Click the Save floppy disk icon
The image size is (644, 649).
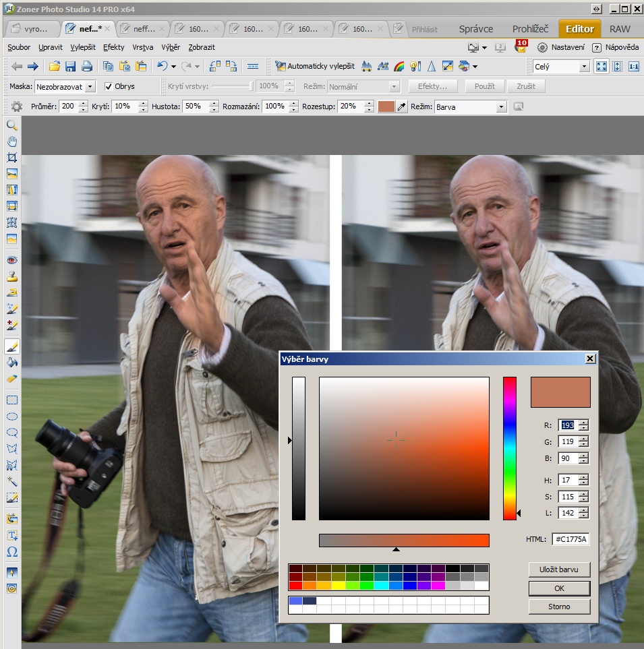point(70,66)
